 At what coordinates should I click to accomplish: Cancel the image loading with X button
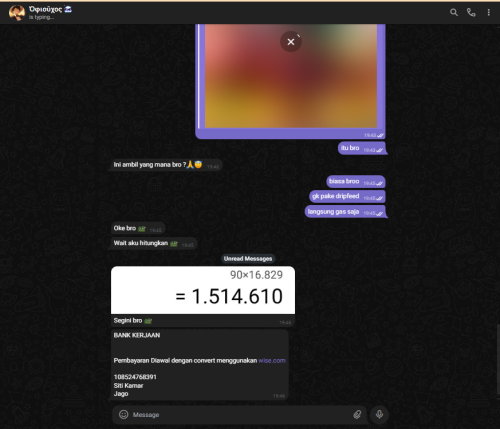291,42
